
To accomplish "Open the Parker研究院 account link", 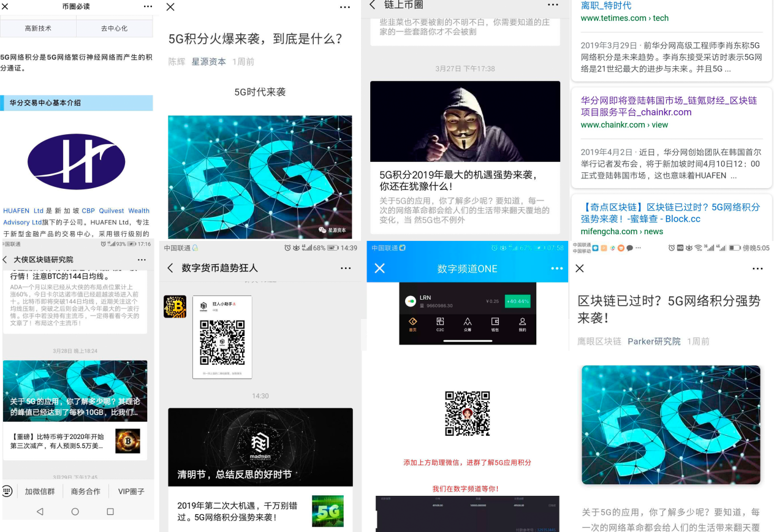I will [654, 341].
